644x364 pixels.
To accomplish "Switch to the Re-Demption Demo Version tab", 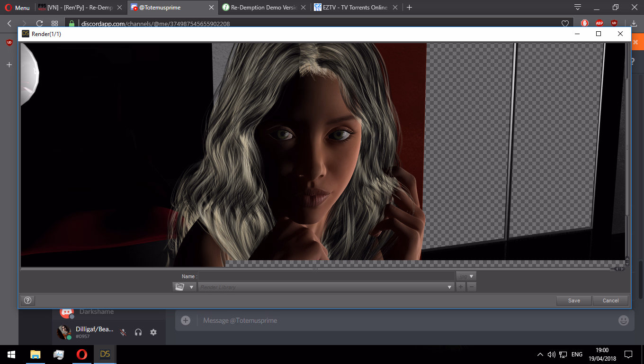I will coord(264,8).
